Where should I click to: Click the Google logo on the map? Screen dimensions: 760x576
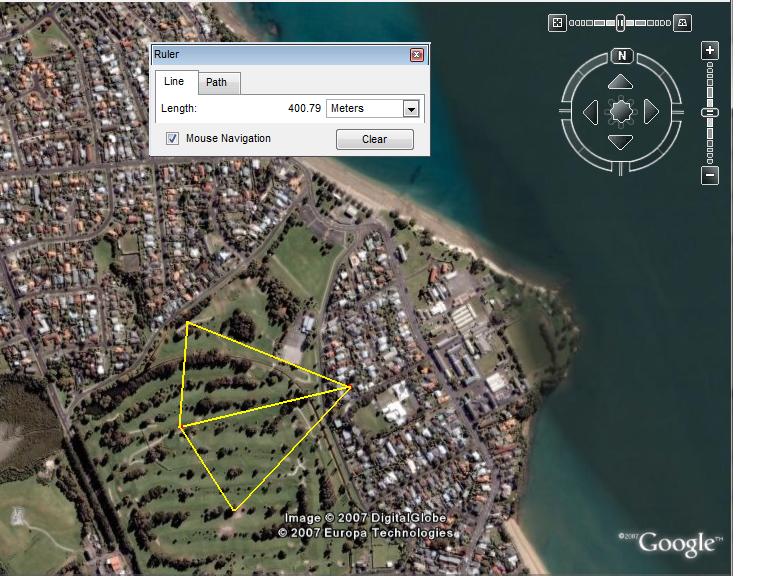click(x=678, y=543)
